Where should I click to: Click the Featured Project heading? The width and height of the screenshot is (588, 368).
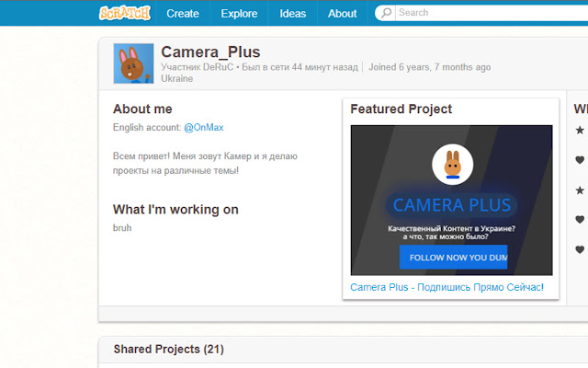tap(401, 109)
